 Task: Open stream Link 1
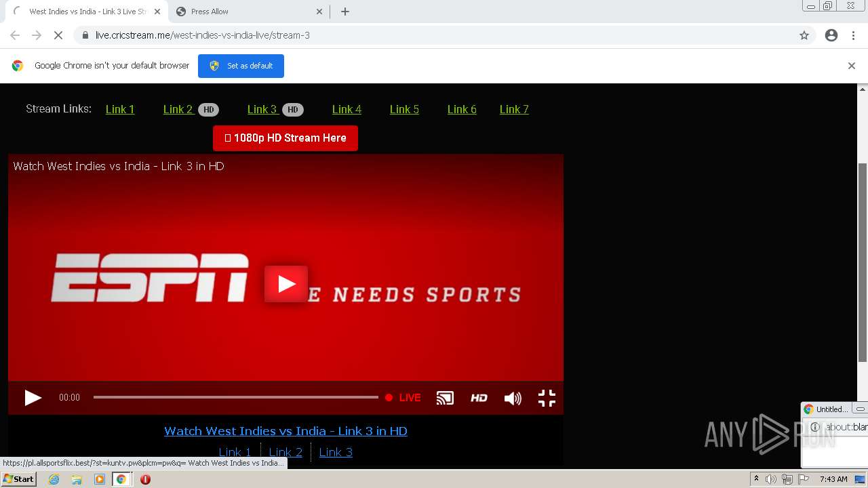pos(120,109)
